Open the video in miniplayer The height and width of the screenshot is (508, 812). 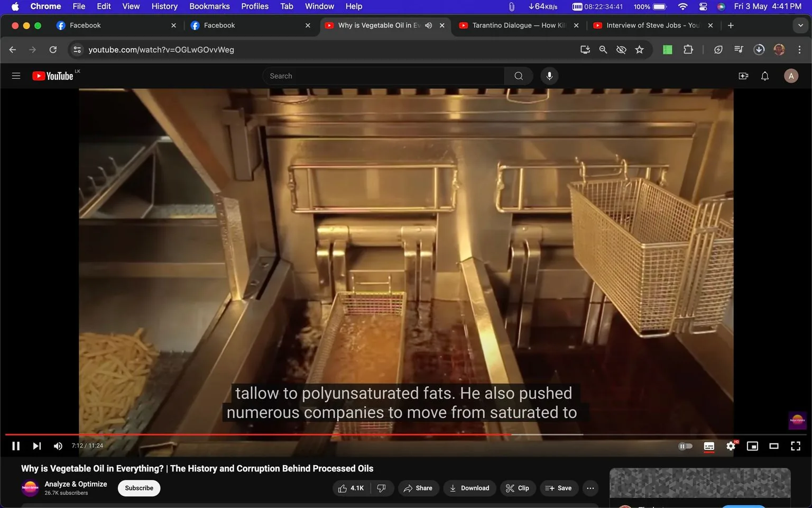click(752, 446)
